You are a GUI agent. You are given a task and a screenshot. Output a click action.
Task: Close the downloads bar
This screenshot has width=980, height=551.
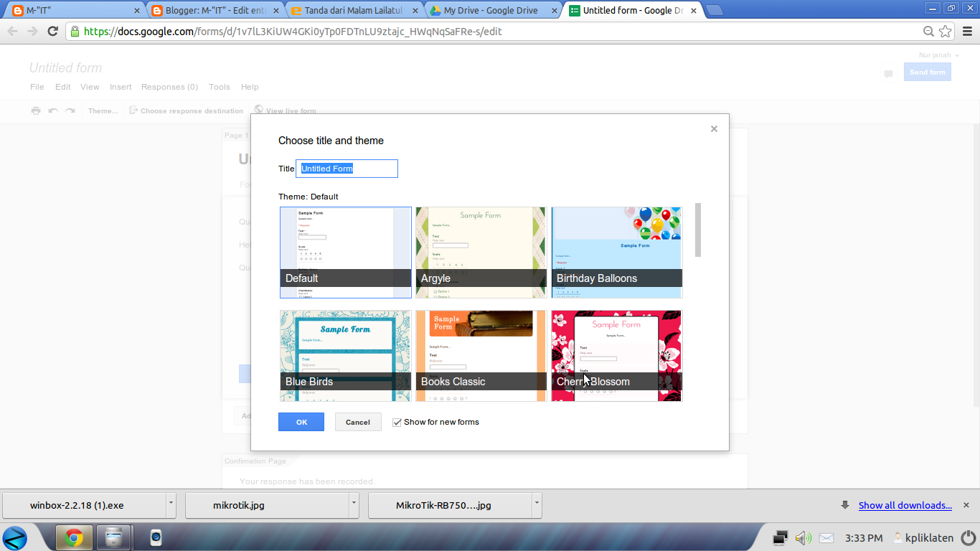966,505
